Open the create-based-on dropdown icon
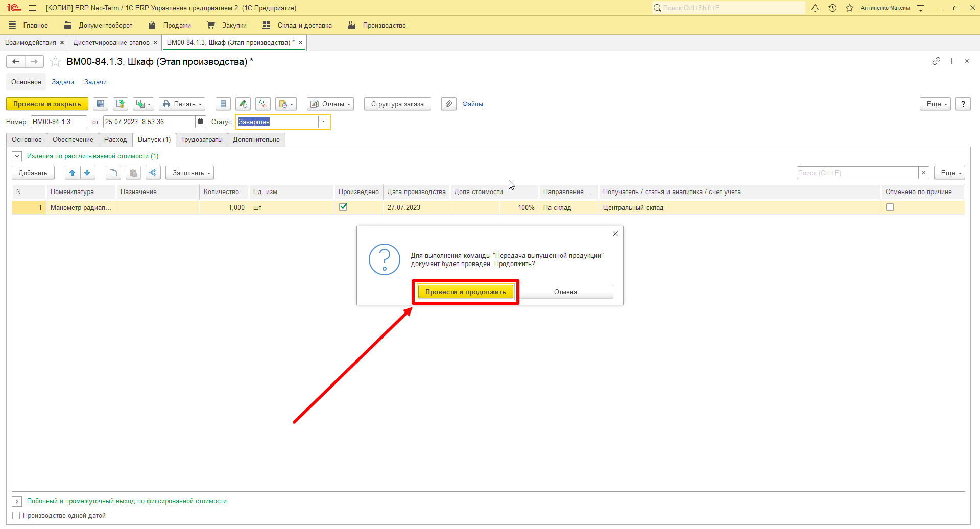 [144, 104]
